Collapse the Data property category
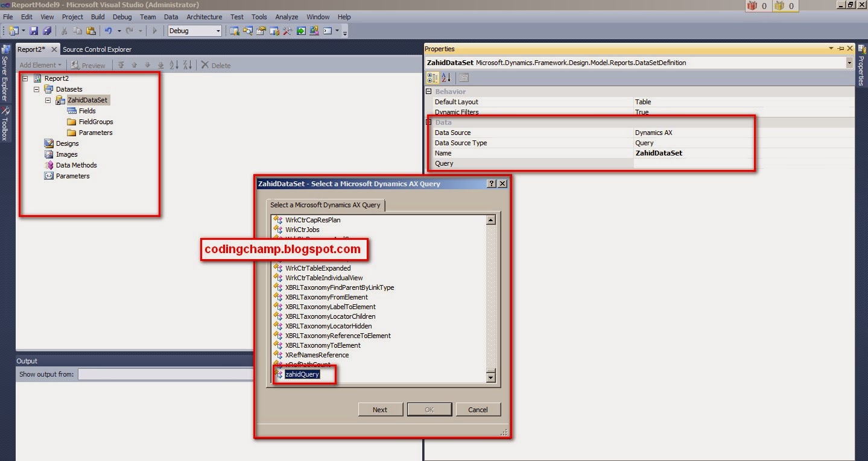This screenshot has height=461, width=868. click(429, 122)
